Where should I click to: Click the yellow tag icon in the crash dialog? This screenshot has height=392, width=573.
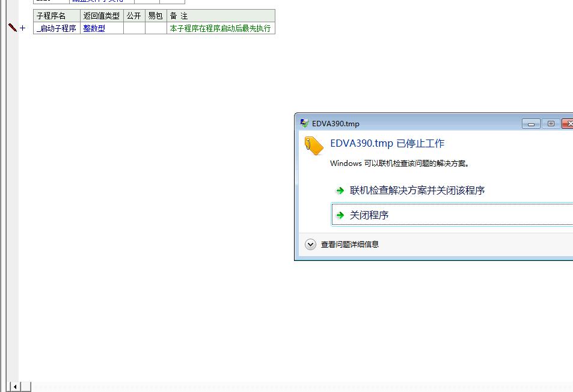[314, 145]
